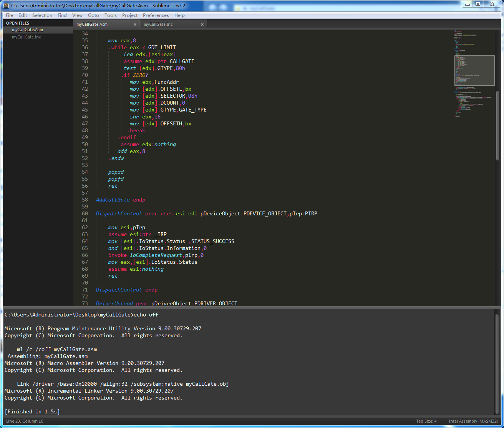Open the Selection menu
The image size is (504, 428).
tap(42, 15)
